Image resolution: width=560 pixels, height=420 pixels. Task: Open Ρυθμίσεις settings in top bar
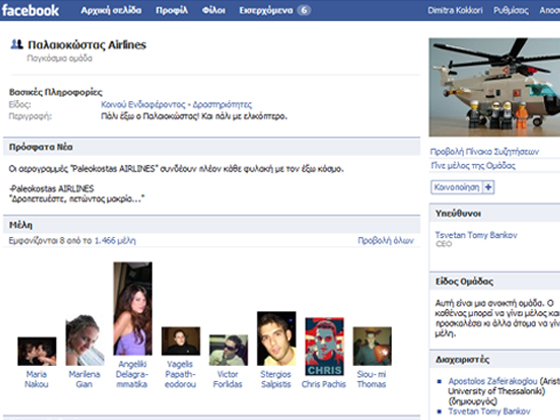click(511, 10)
